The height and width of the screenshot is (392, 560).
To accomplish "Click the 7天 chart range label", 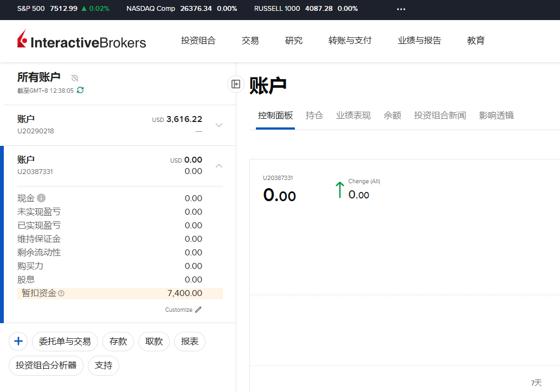I will (537, 383).
